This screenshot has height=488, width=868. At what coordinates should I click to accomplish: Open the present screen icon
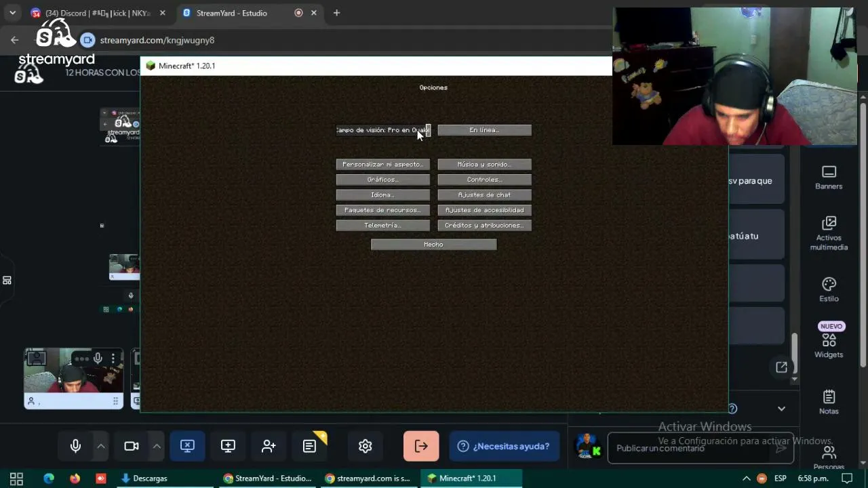click(x=228, y=446)
